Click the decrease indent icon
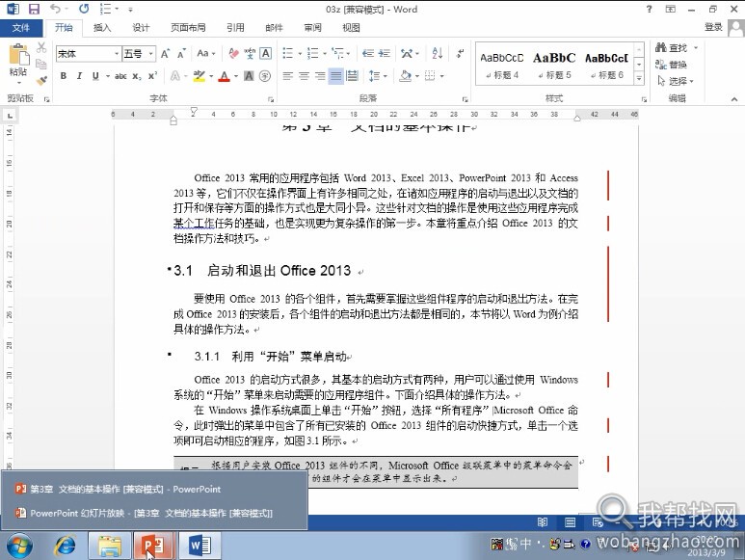 click(x=368, y=54)
